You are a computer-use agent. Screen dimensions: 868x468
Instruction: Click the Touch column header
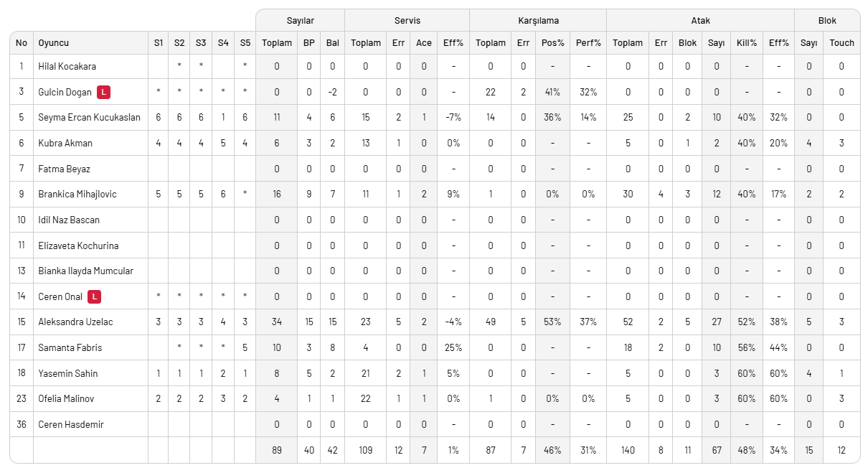(841, 43)
